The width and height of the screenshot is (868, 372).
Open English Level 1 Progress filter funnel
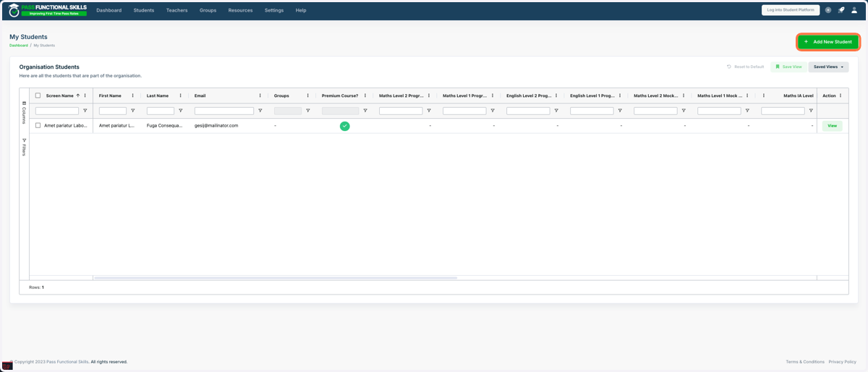coord(620,111)
